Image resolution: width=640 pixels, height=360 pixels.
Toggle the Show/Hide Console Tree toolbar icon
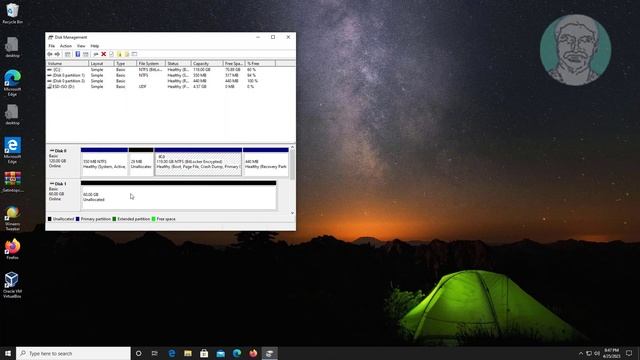68,54
